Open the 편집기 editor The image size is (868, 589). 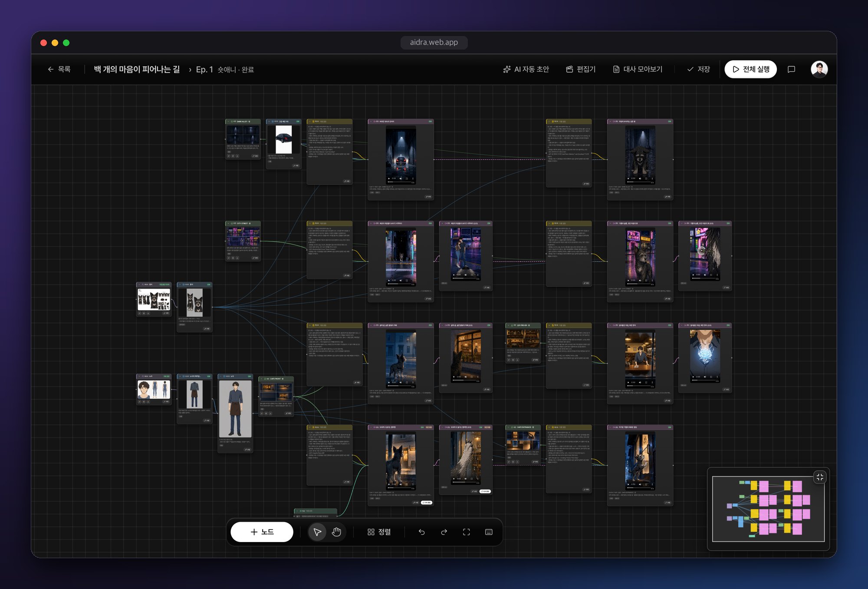(581, 69)
